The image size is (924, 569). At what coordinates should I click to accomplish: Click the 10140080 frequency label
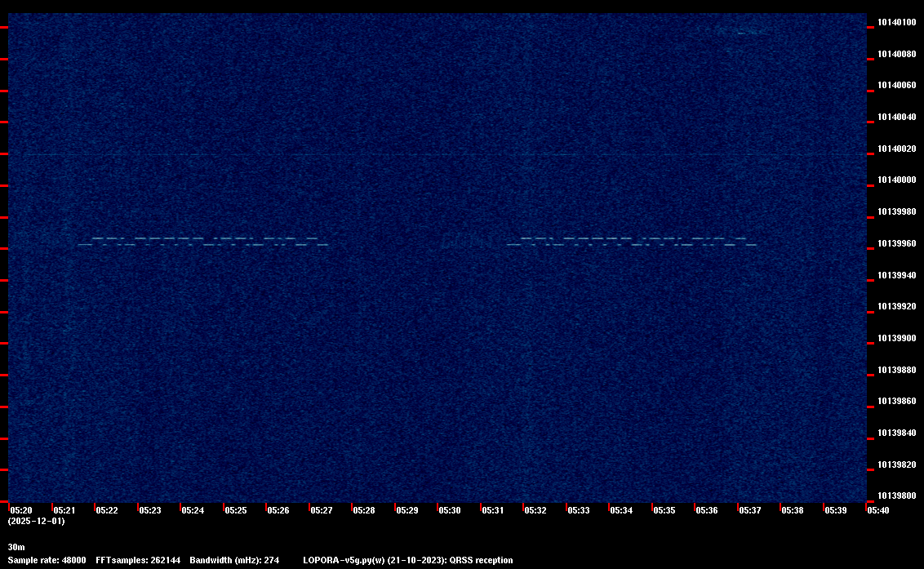(x=897, y=54)
